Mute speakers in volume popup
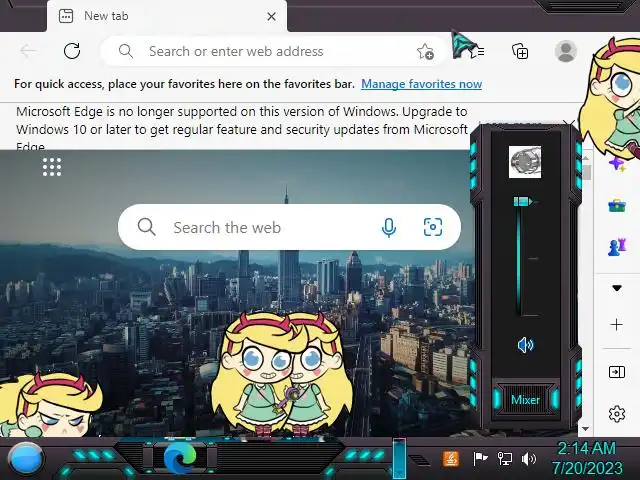The image size is (640, 480). pyautogui.click(x=525, y=345)
